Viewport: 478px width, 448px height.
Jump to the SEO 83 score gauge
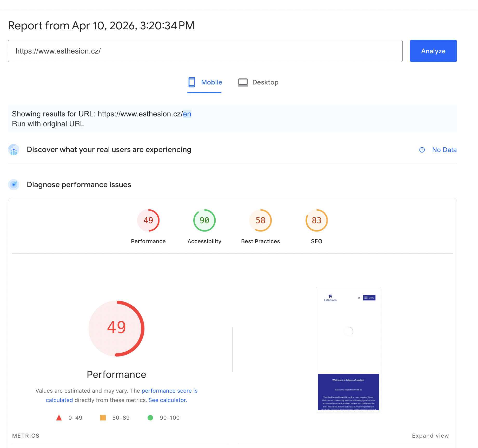tap(316, 220)
